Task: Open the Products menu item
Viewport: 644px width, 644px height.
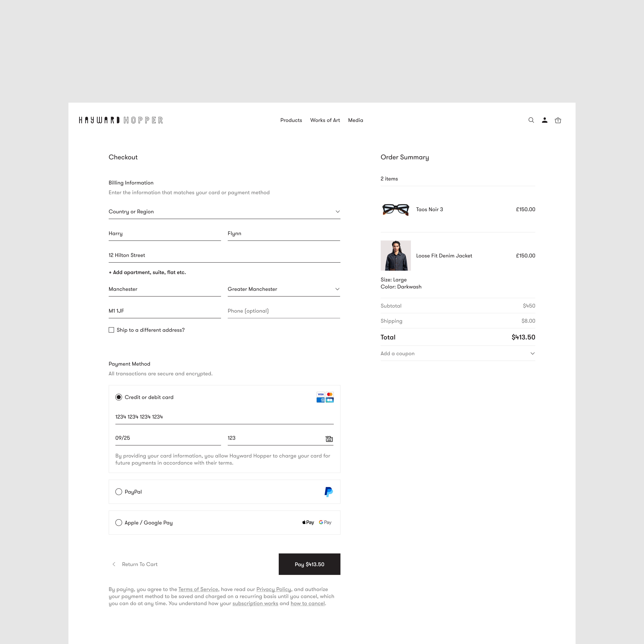Action: [x=291, y=120]
